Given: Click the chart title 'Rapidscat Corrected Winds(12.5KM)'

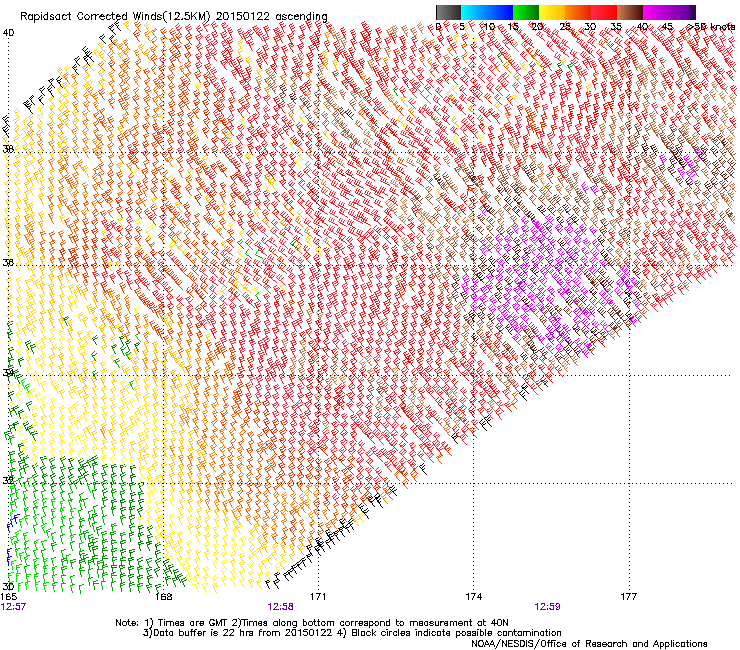Looking at the screenshot, I should coord(115,17).
